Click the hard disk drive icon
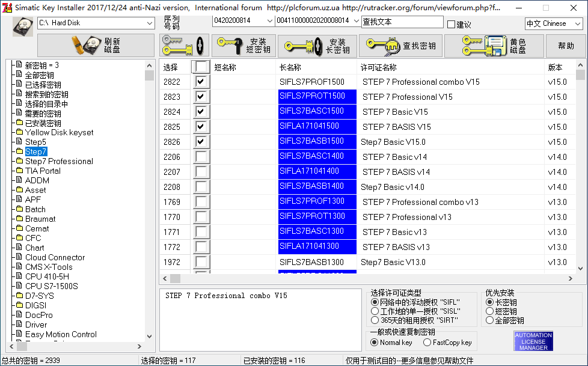The image size is (588, 366). coord(22,26)
